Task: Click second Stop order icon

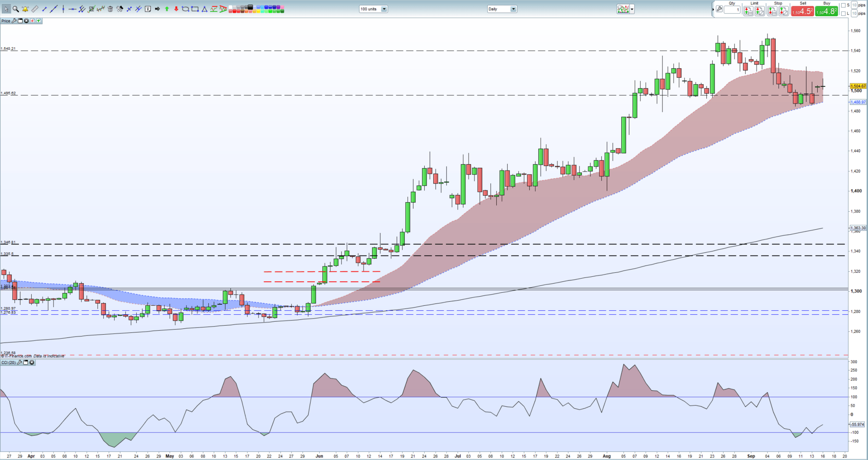Action: pyautogui.click(x=783, y=11)
